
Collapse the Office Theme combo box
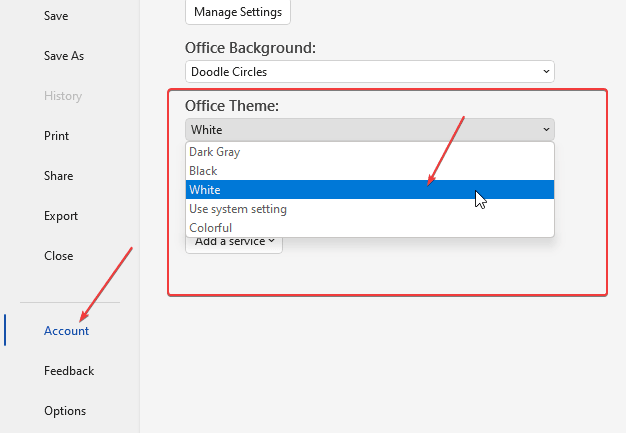click(x=370, y=130)
